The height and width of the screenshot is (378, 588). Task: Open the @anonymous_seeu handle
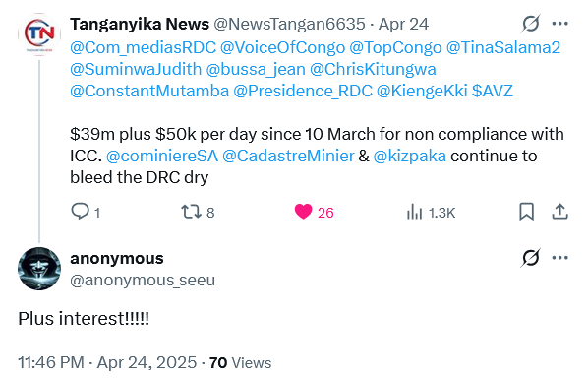coord(143,281)
